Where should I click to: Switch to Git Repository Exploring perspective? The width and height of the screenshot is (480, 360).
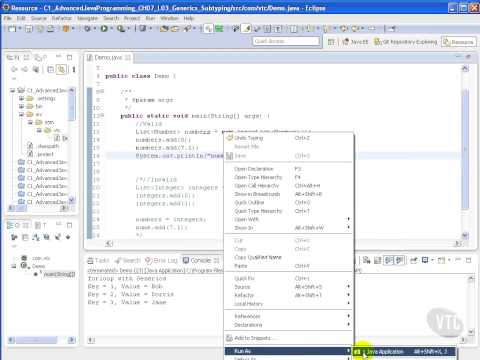[x=405, y=42]
